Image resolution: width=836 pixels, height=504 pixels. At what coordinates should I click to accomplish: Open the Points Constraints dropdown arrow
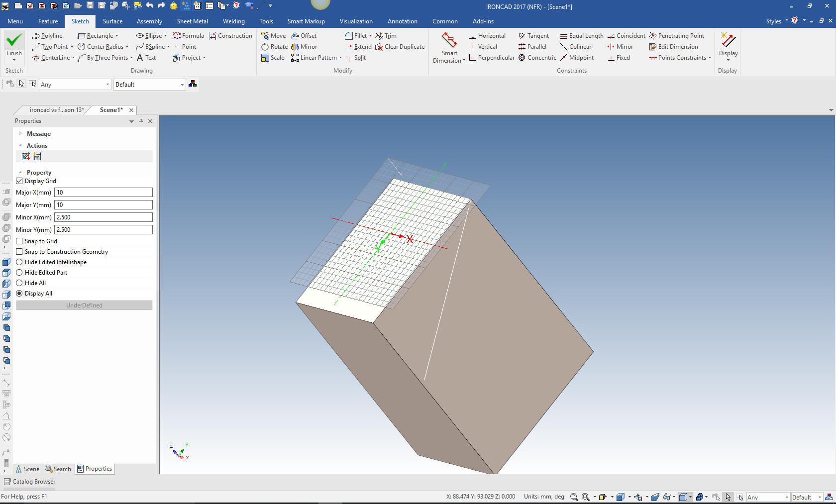coord(710,58)
